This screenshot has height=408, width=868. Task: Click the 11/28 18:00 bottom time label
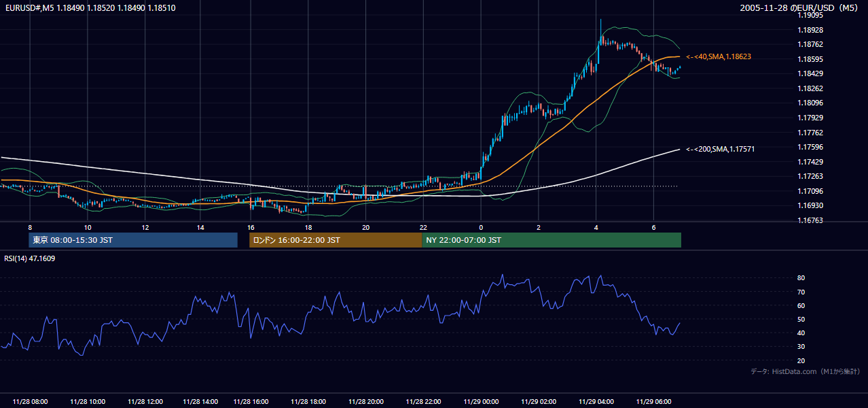(308, 402)
